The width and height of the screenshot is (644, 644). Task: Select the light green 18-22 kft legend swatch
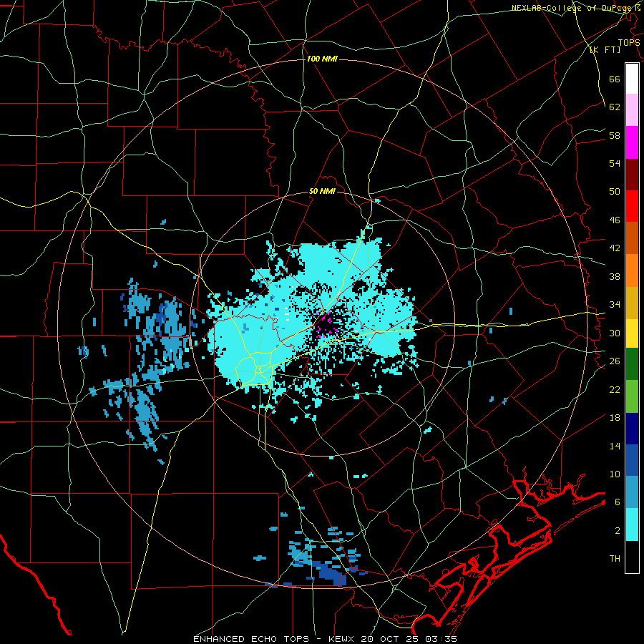632,396
